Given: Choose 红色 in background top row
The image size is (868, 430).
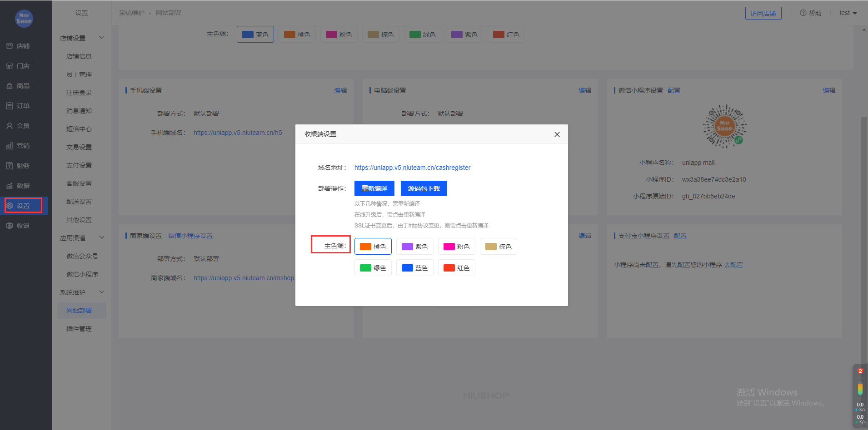Looking at the screenshot, I should click(506, 35).
